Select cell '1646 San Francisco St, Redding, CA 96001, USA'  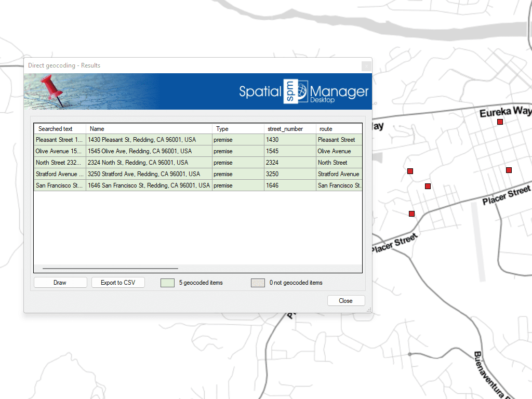coord(149,185)
